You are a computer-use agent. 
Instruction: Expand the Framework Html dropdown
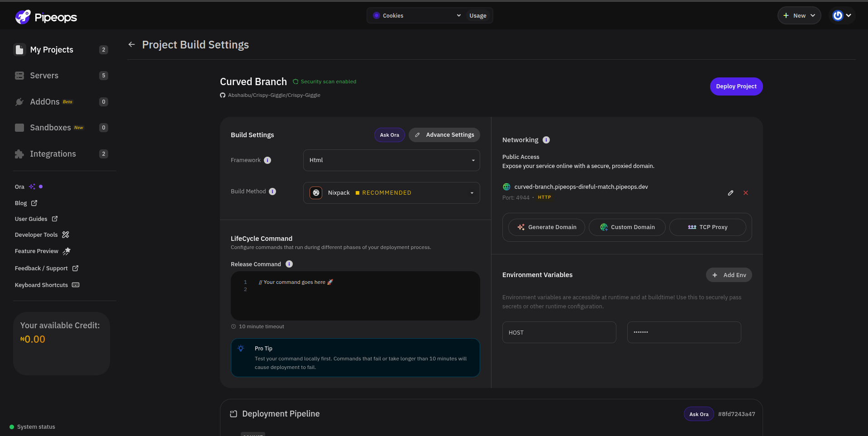tap(391, 160)
